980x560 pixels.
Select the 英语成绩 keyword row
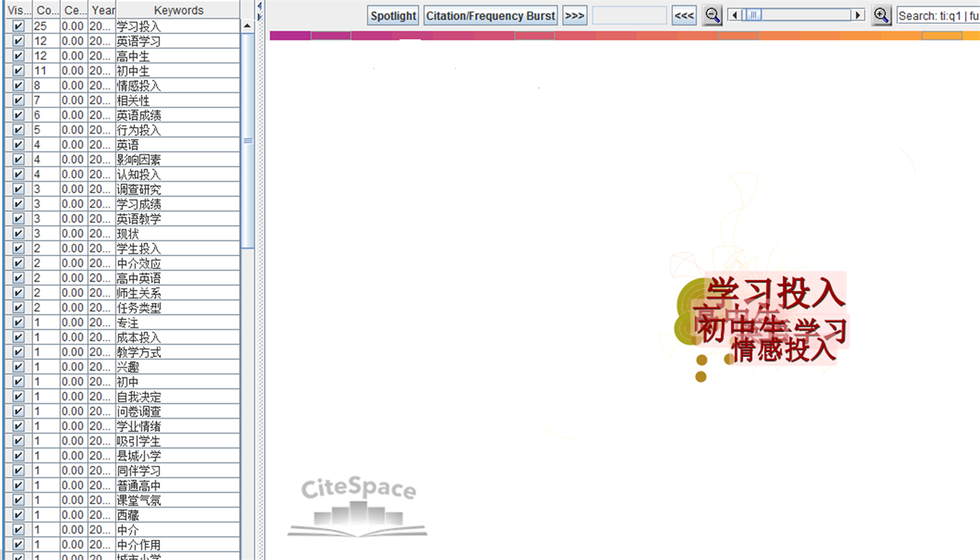tap(139, 115)
